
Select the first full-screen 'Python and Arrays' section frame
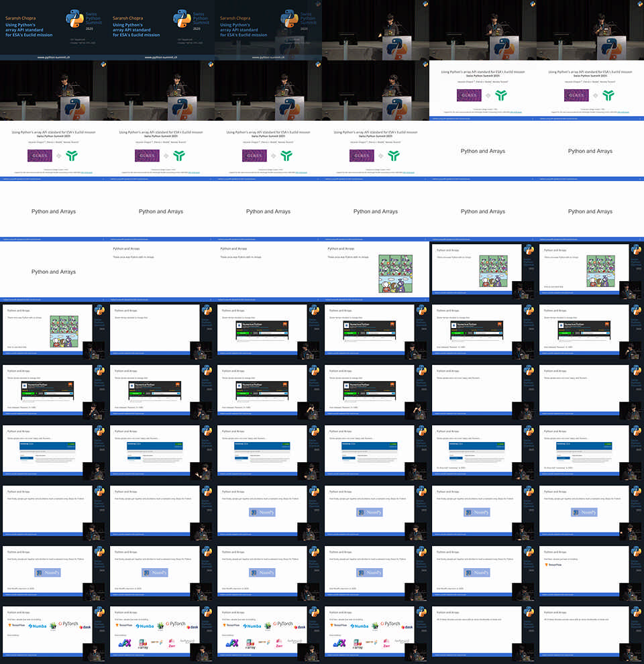coord(483,151)
